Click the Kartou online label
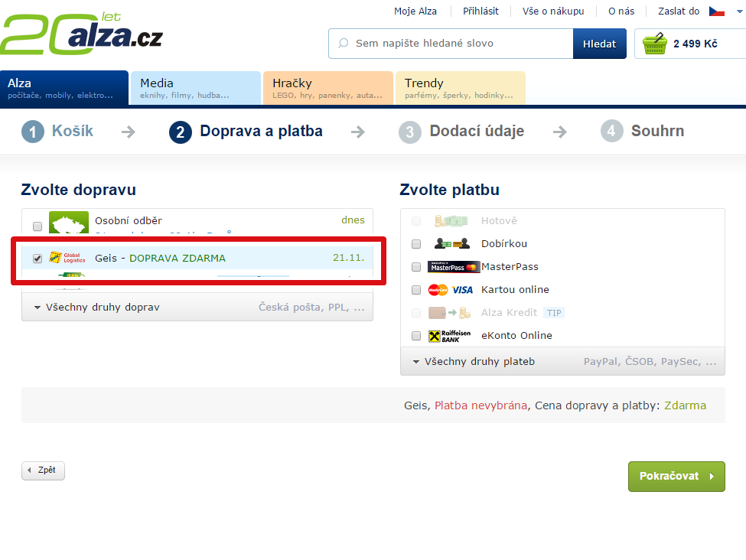Image resolution: width=746 pixels, height=560 pixels. (x=515, y=289)
